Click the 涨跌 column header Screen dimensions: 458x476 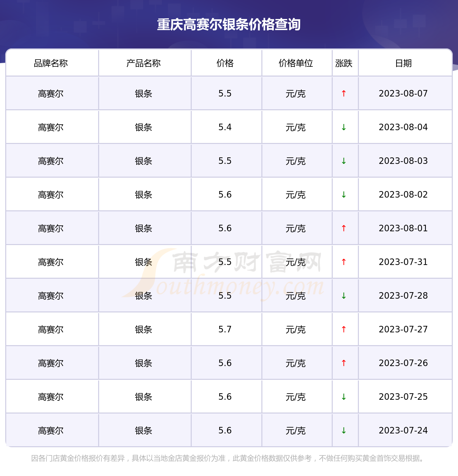344,63
